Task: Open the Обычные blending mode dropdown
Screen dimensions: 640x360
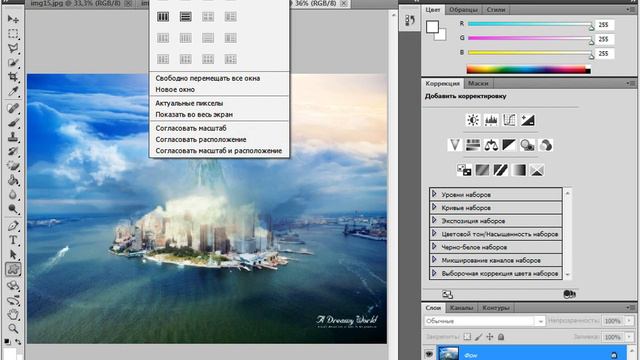Action: pos(484,321)
